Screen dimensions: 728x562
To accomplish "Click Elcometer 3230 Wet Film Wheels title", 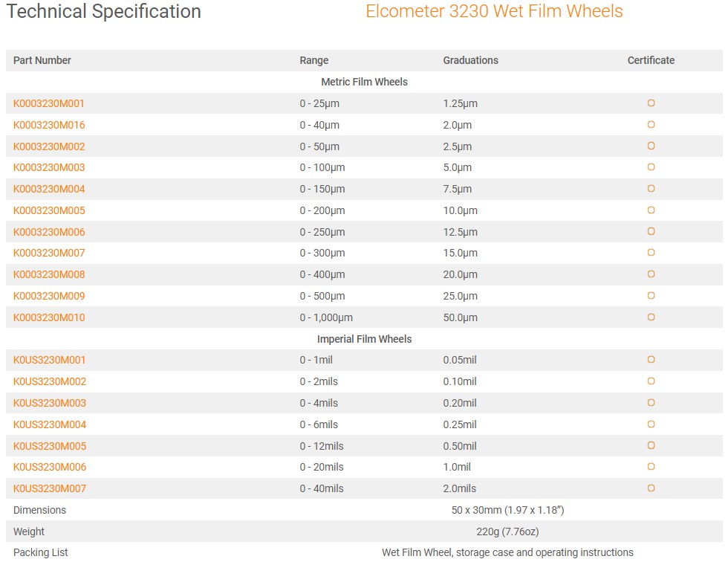I will 494,12.
